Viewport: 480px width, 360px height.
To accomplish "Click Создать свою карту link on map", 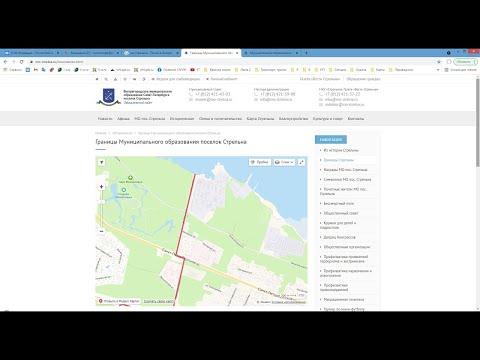I will pos(159,301).
